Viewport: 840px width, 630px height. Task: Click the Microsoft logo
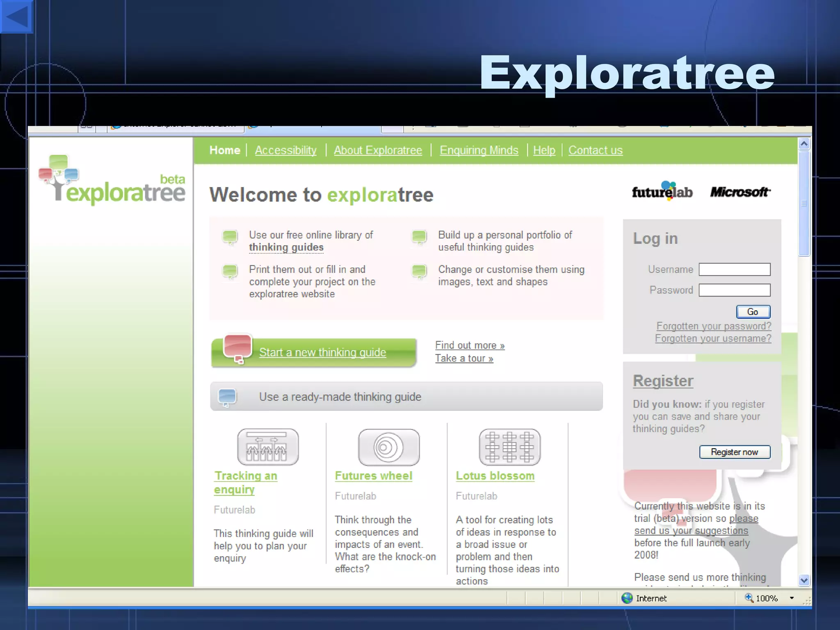pyautogui.click(x=740, y=192)
